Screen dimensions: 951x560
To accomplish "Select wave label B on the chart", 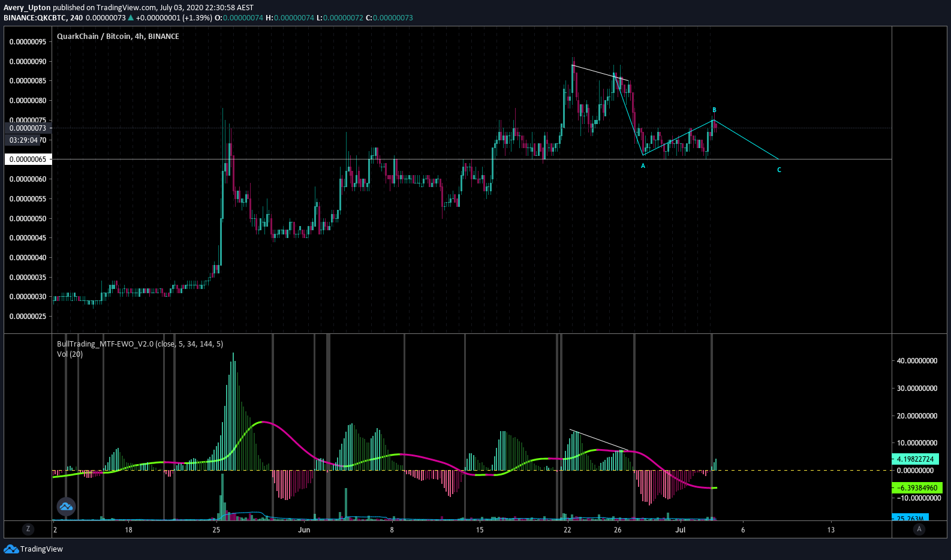I will tap(714, 110).
